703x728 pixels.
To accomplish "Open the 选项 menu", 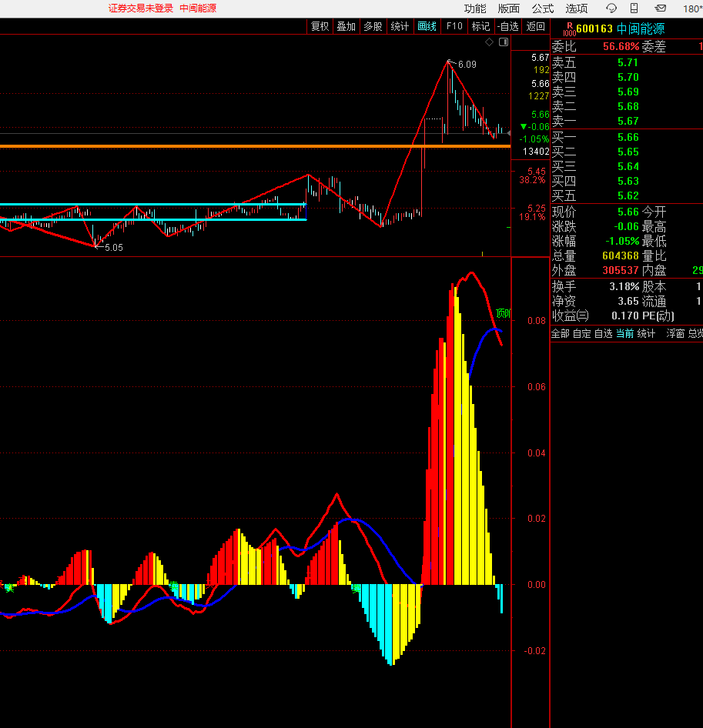I will pyautogui.click(x=577, y=8).
